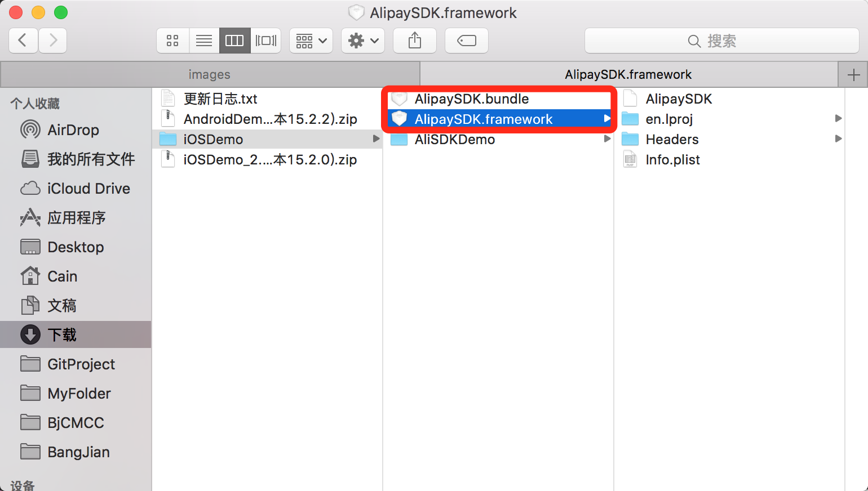The image size is (868, 491).
Task: Click the arrow beside AlipaySDK.framework row
Action: pos(607,119)
